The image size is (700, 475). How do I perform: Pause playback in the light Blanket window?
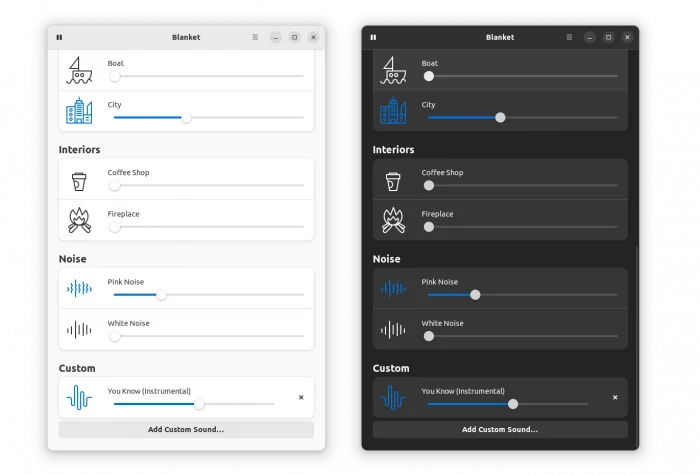point(59,37)
